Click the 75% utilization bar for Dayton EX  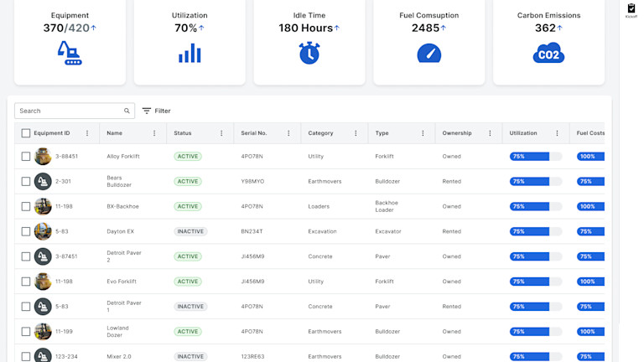click(x=536, y=231)
